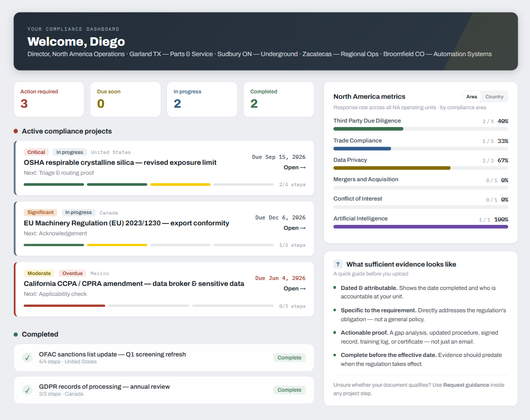The height and width of the screenshot is (420, 530).
Task: Click 2/4 steps counter
Action: click(292, 185)
